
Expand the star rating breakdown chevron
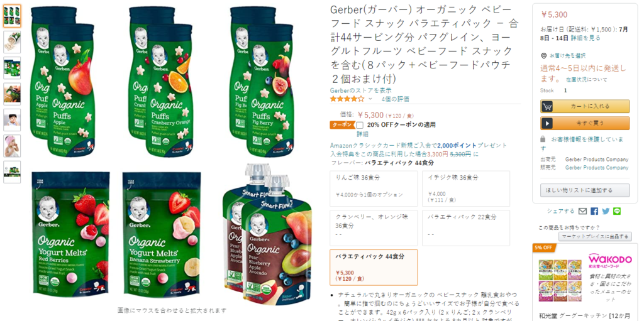[x=370, y=99]
